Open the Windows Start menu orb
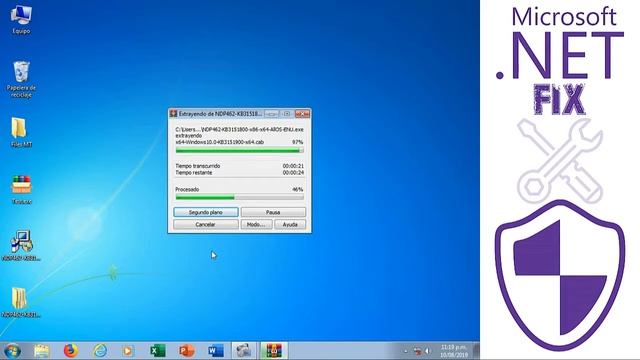The image size is (640, 360). (x=12, y=351)
